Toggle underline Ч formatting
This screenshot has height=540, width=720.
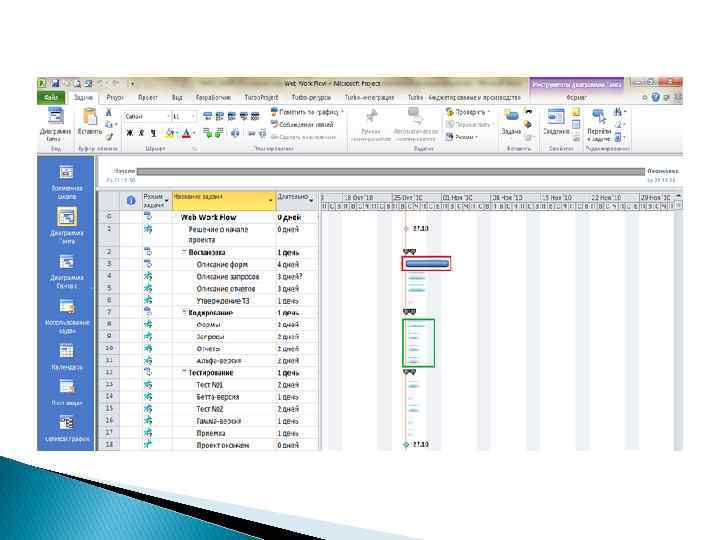[x=153, y=133]
